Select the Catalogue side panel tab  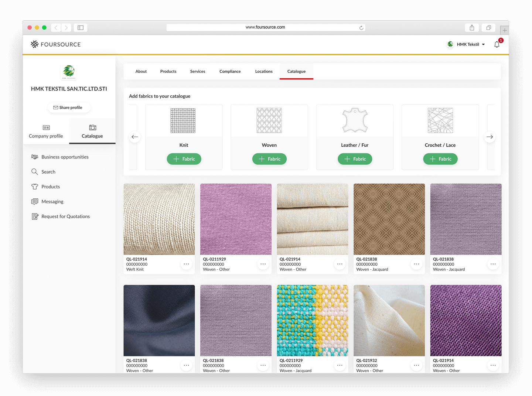point(92,131)
